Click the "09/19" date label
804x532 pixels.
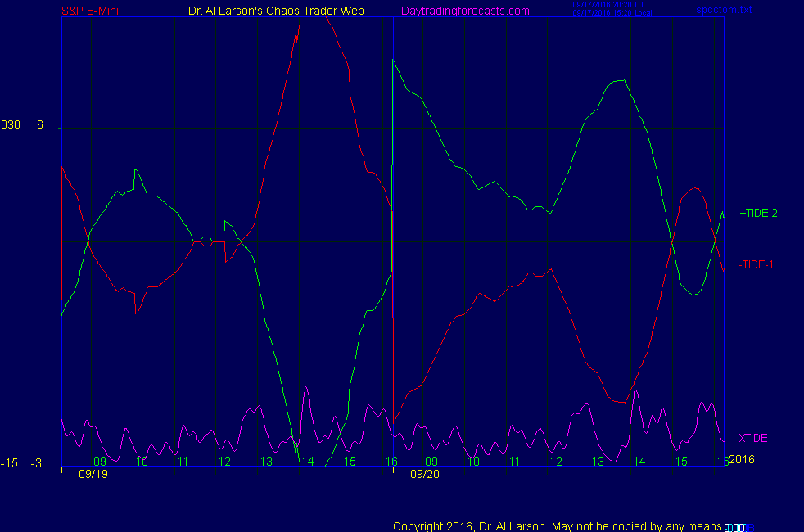click(93, 474)
